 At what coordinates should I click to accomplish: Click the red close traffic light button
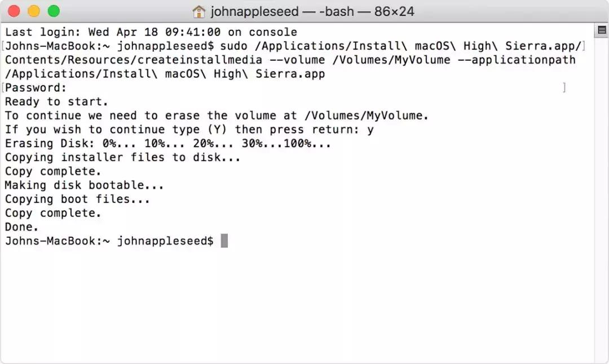click(x=14, y=11)
